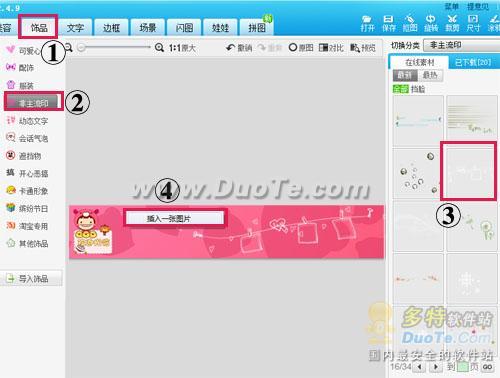This screenshot has height=378, width=500.
Task: Toggle the 最热 sort button
Action: point(430,75)
